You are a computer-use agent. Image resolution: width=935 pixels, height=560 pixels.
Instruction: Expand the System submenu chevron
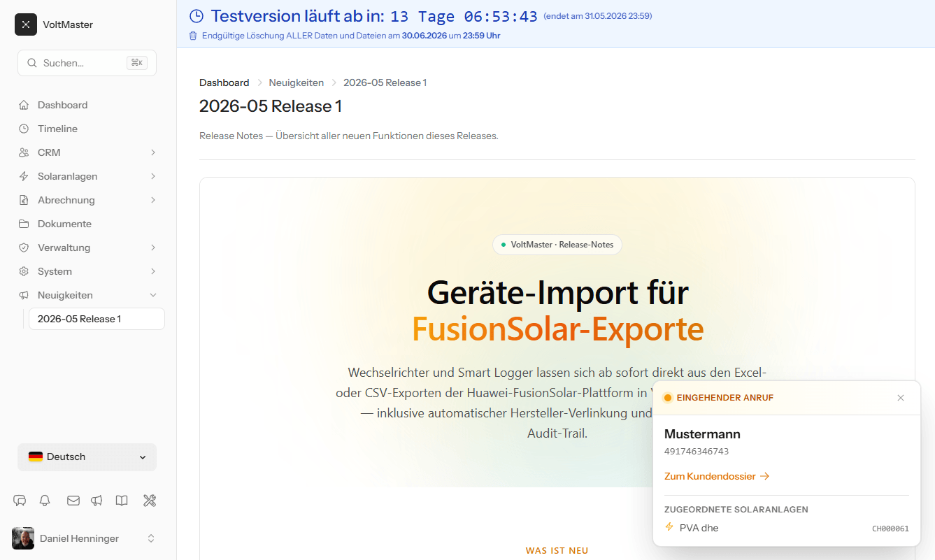153,271
